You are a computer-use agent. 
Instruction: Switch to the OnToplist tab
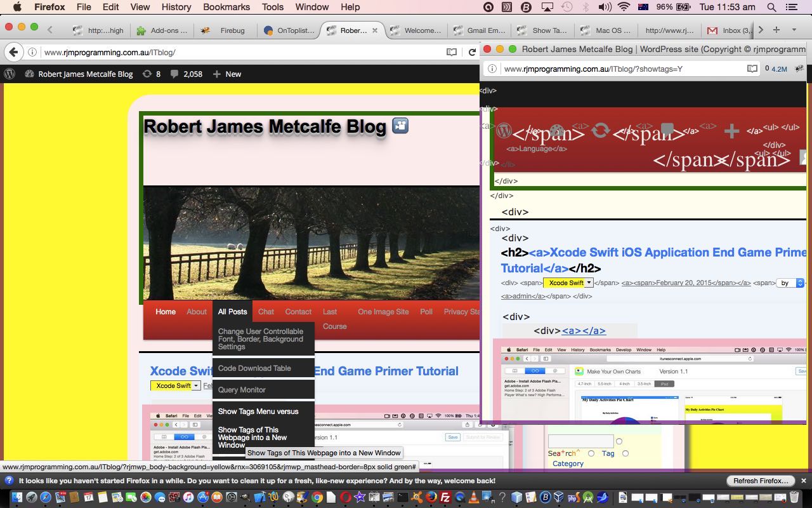click(289, 30)
